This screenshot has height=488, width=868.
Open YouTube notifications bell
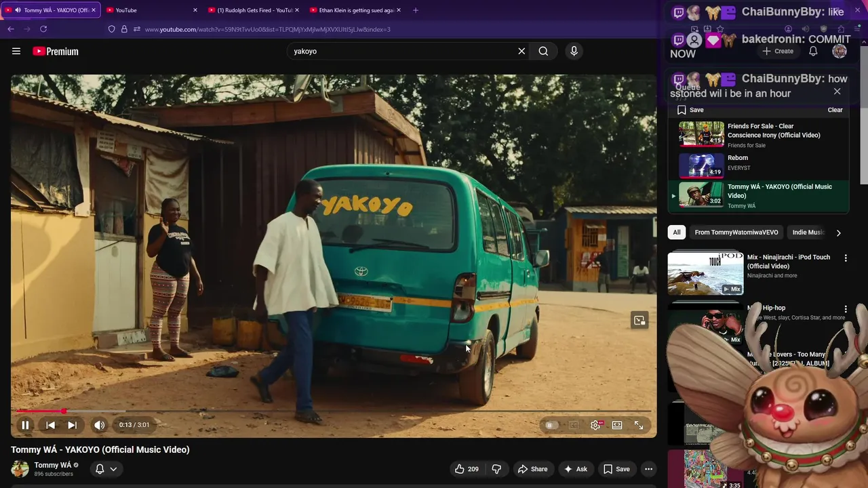(813, 51)
